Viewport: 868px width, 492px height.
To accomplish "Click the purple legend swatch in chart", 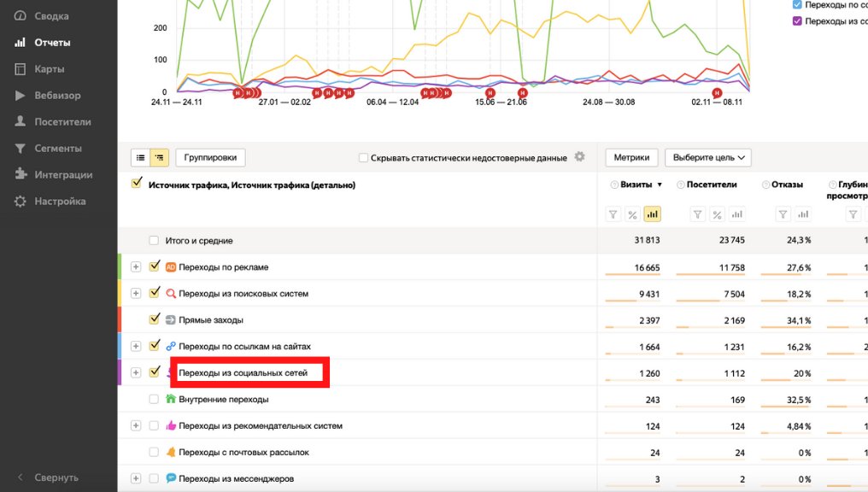I will 797,21.
